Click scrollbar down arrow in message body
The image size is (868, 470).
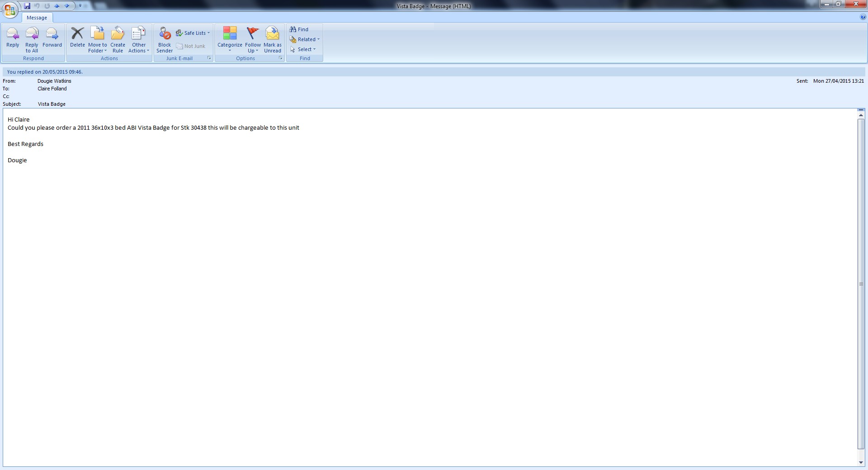(861, 462)
